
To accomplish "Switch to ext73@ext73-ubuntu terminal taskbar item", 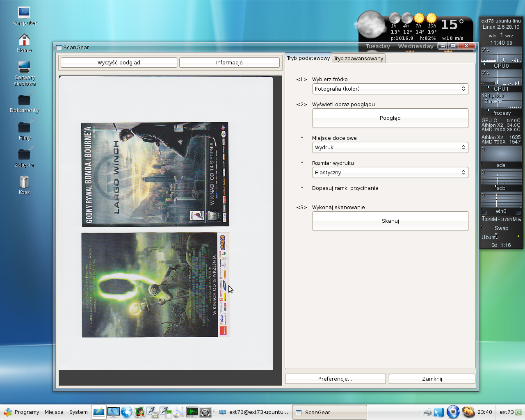I will (x=254, y=412).
